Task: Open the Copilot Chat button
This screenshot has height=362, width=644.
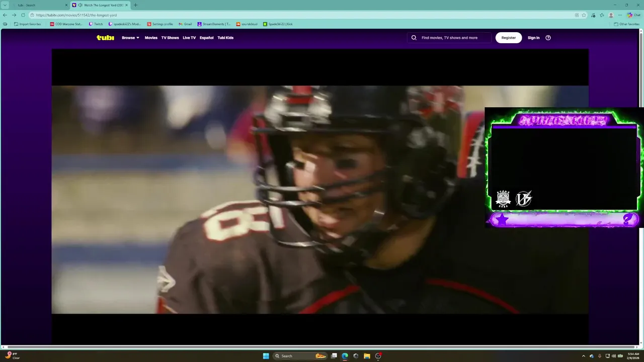Action: click(x=633, y=15)
